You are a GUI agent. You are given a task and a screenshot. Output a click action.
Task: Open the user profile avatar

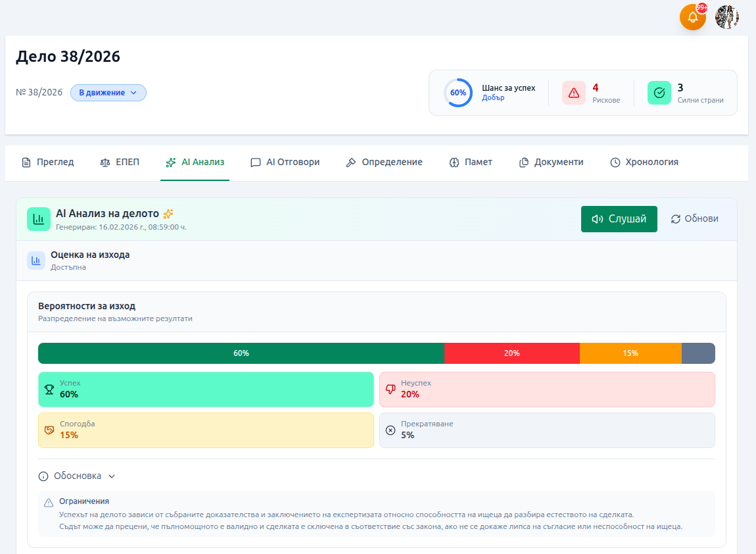coord(727,17)
